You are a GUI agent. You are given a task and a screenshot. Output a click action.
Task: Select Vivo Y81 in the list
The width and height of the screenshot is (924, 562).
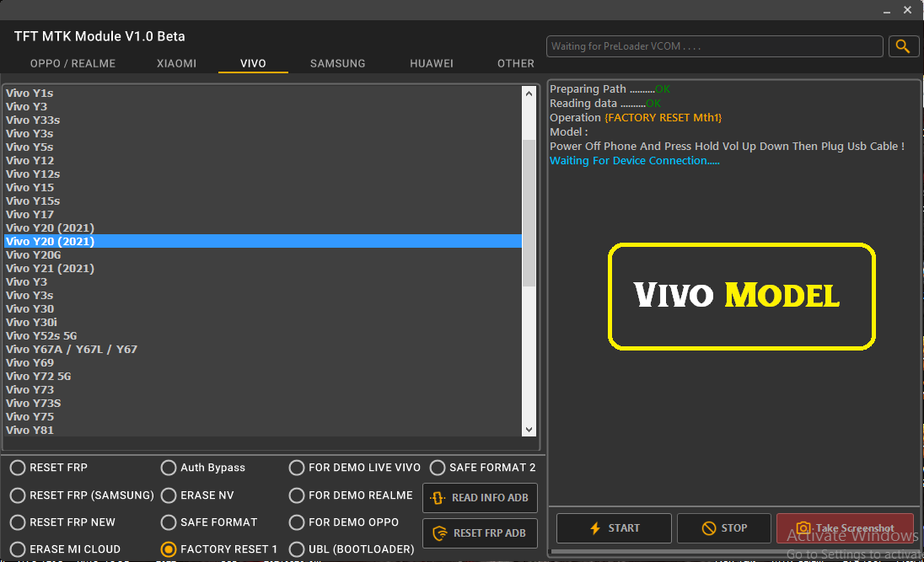click(263, 430)
